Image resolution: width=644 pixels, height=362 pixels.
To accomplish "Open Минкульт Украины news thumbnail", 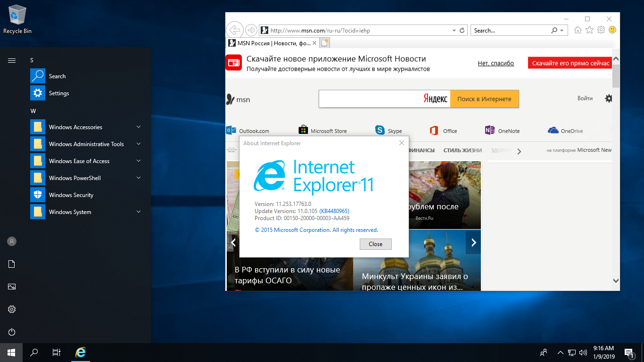I will 417,260.
